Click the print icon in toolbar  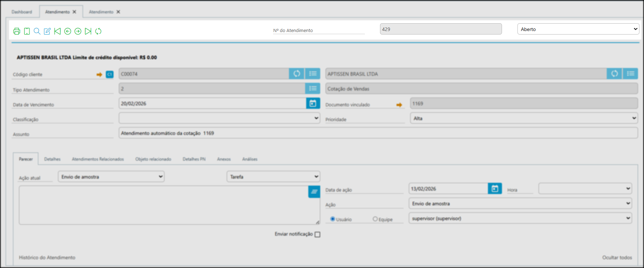(x=17, y=31)
